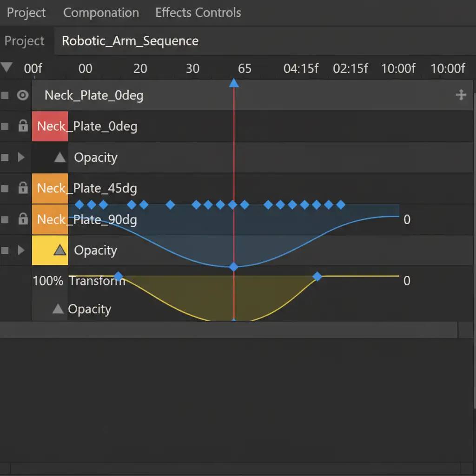
Task: Select the Transform property label
Action: 97,281
